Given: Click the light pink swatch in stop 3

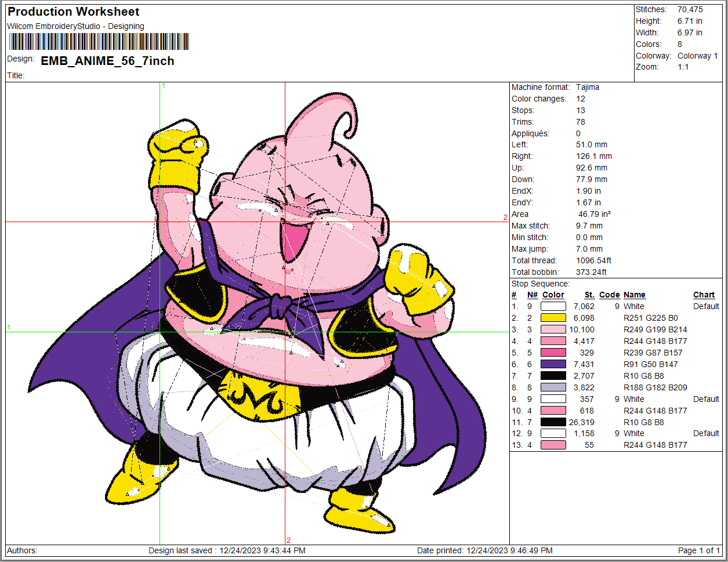Looking at the screenshot, I should [553, 329].
